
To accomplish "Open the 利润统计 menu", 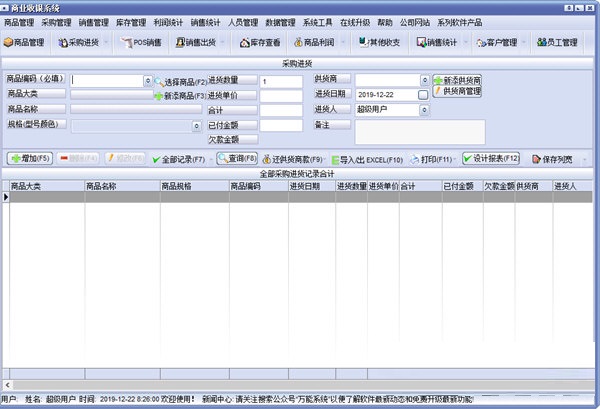I will [x=168, y=23].
